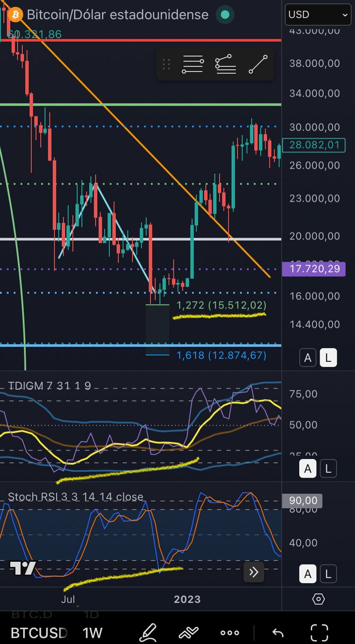Open the USD currency dropdown
Image resolution: width=355 pixels, height=644 pixels.
[x=318, y=14]
